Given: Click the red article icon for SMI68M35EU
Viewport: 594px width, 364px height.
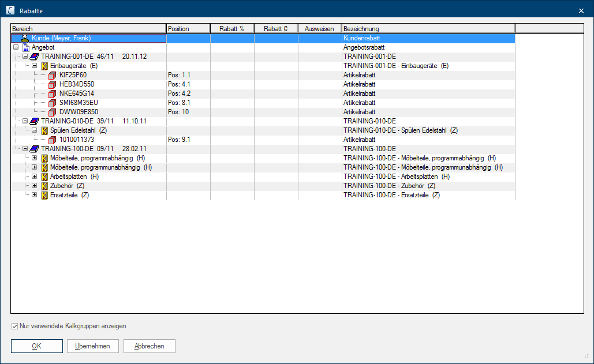Looking at the screenshot, I should tap(53, 103).
